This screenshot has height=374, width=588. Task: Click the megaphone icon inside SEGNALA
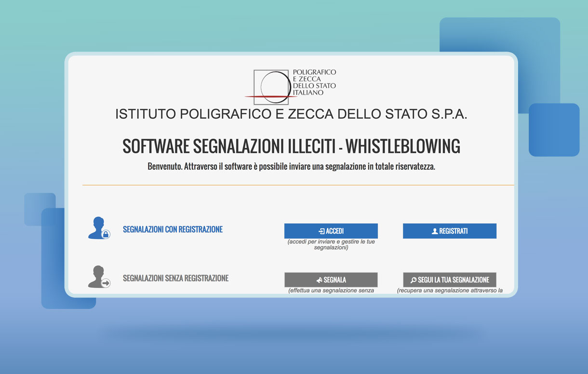[319, 280]
